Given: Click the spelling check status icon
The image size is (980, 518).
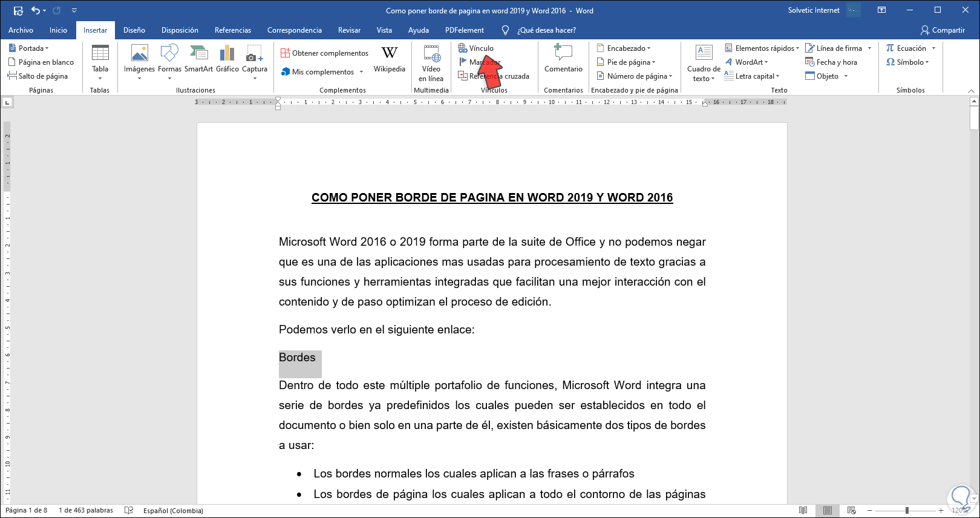Looking at the screenshot, I should click(129, 510).
